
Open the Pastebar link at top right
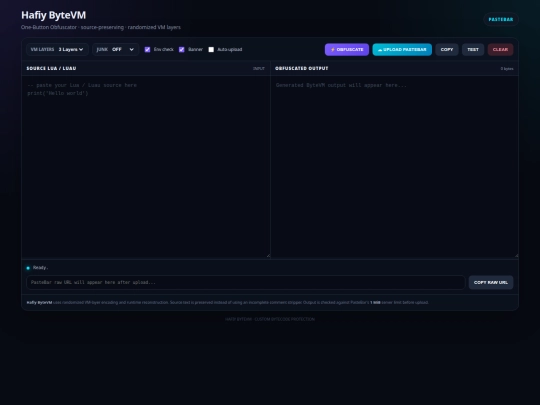501,20
